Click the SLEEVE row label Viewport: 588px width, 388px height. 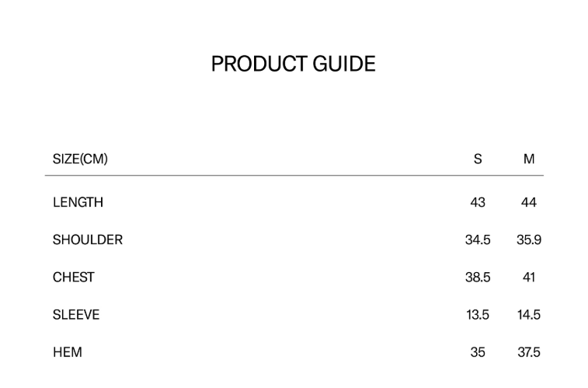point(76,315)
